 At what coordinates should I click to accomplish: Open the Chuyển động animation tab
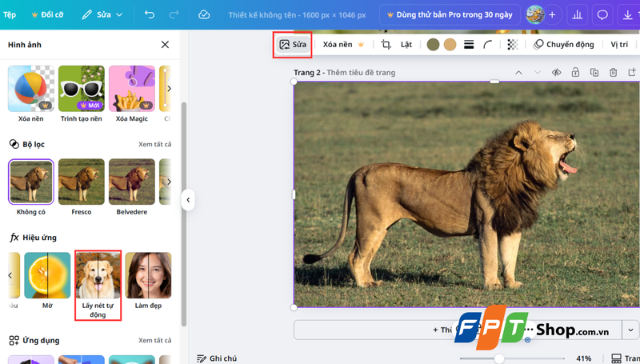tap(564, 45)
